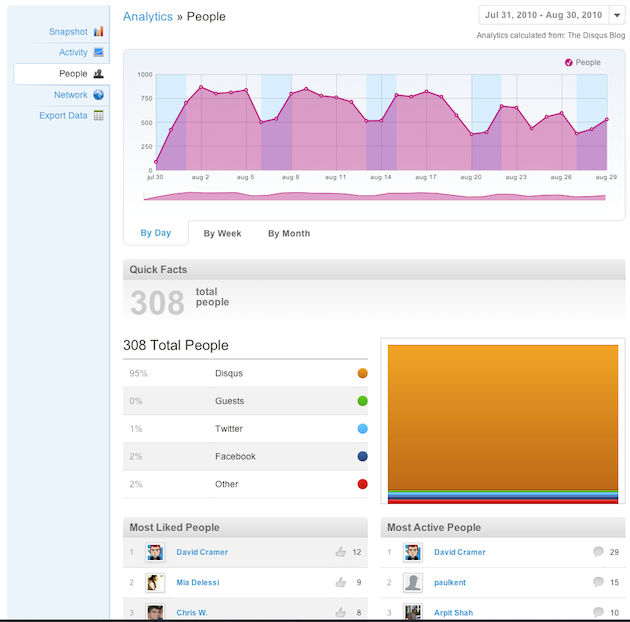The image size is (630, 622).
Task: Click the light blue Twitter color dot
Action: [362, 428]
